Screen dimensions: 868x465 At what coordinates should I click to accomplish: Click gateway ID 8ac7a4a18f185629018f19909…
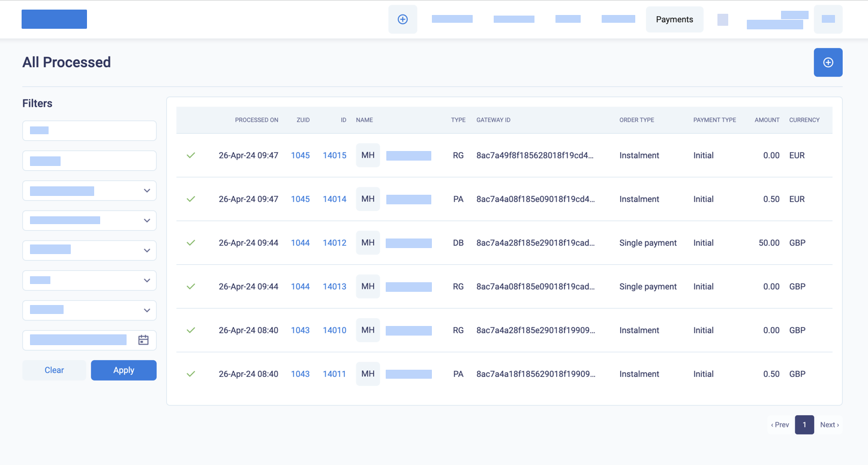pos(536,374)
